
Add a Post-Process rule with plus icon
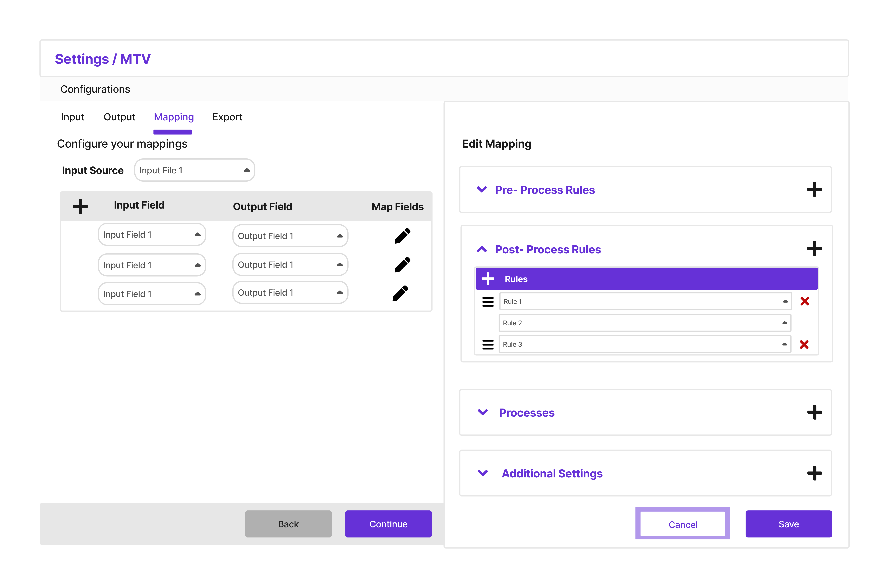(814, 249)
